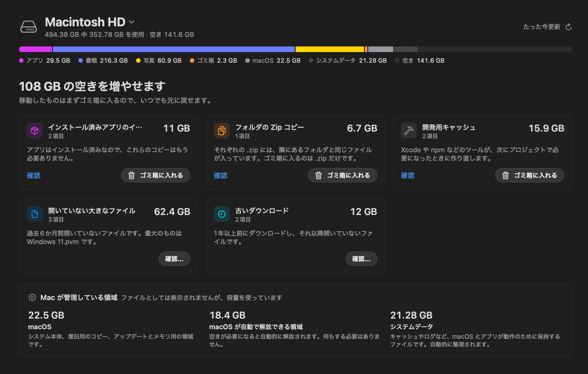Click the ゴミ箱 2.3 GB legend entry

(x=213, y=60)
